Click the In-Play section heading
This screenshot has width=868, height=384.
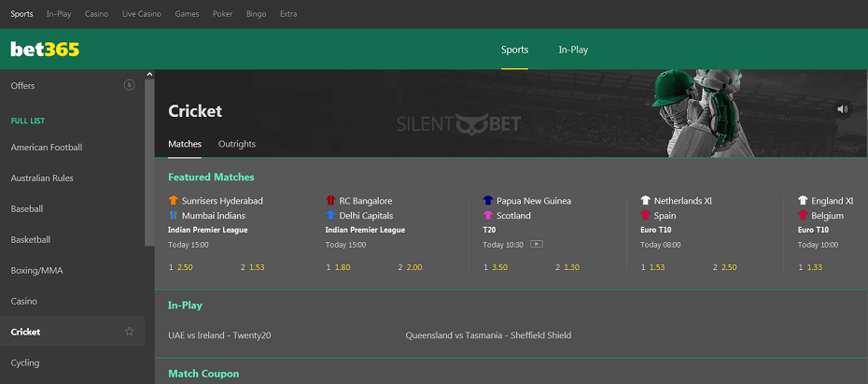coord(186,306)
